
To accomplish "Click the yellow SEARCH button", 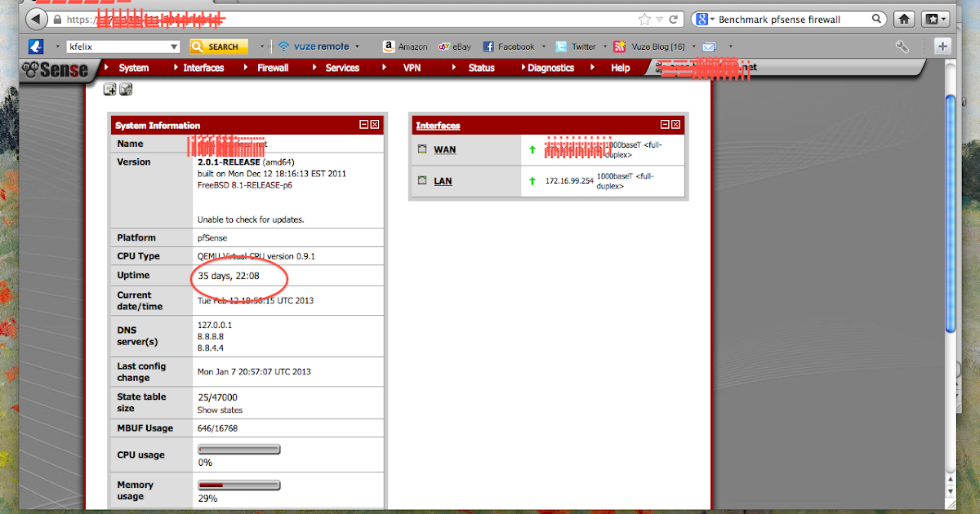I will (x=219, y=47).
